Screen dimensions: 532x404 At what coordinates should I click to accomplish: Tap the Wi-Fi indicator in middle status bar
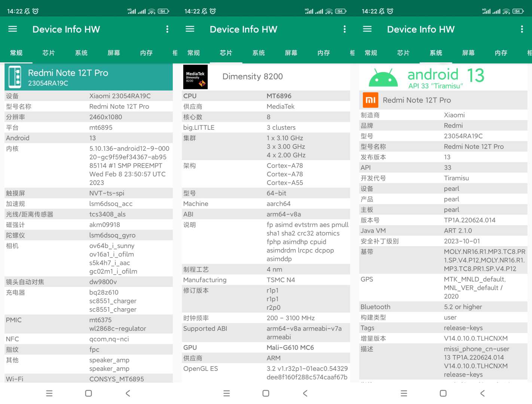(329, 11)
